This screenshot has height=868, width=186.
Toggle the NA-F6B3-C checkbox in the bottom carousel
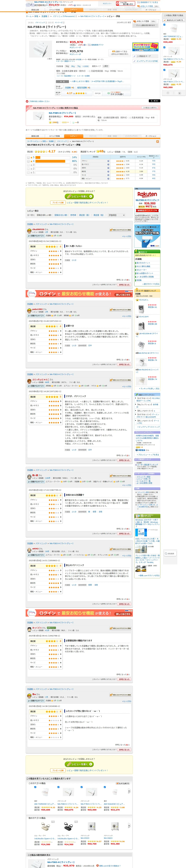coord(58,787)
